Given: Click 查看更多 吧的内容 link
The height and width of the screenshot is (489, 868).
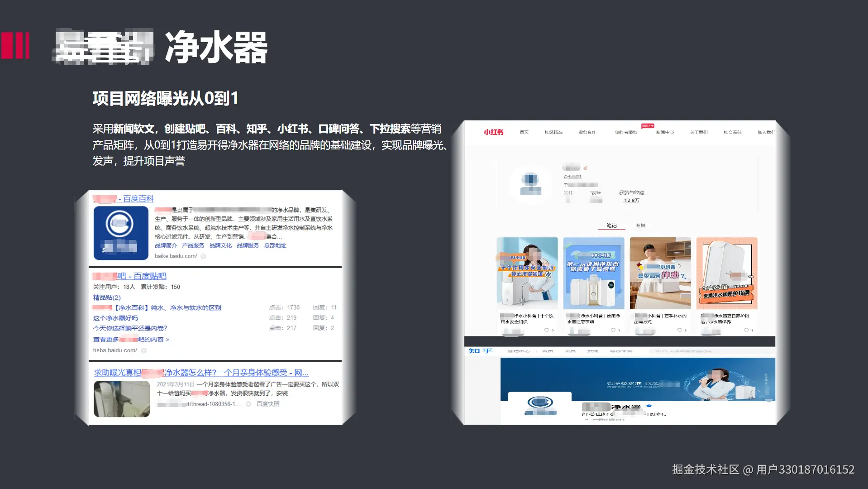Looking at the screenshot, I should pos(131,339).
